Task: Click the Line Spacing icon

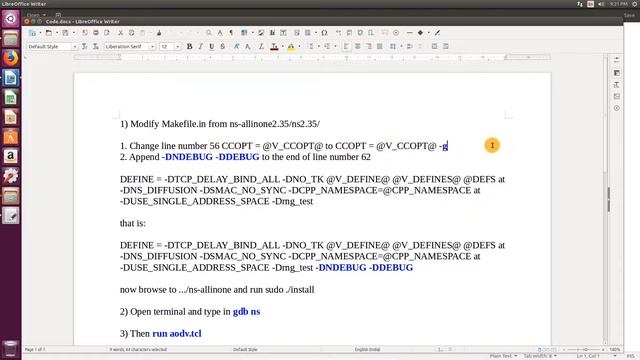Action: [393, 47]
